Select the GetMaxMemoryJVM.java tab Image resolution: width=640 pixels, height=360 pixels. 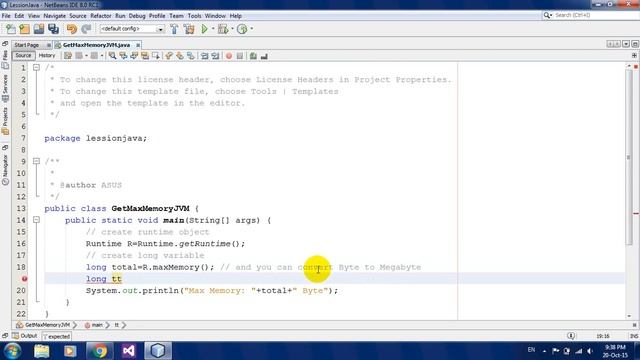[x=96, y=45]
